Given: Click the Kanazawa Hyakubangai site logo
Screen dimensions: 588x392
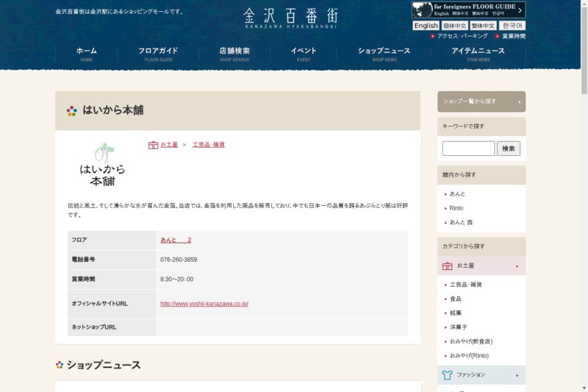Looking at the screenshot, I should (x=290, y=18).
